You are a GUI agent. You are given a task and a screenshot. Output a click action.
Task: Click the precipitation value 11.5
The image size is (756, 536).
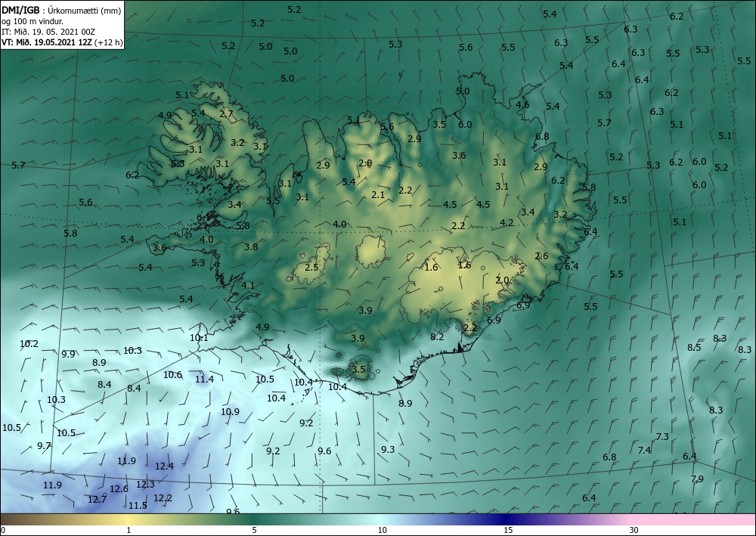pyautogui.click(x=138, y=505)
